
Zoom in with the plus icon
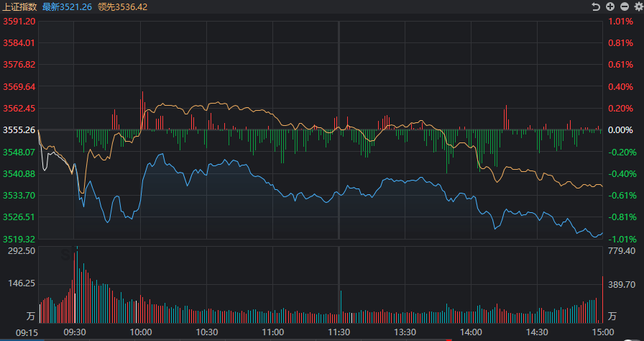(610, 6)
